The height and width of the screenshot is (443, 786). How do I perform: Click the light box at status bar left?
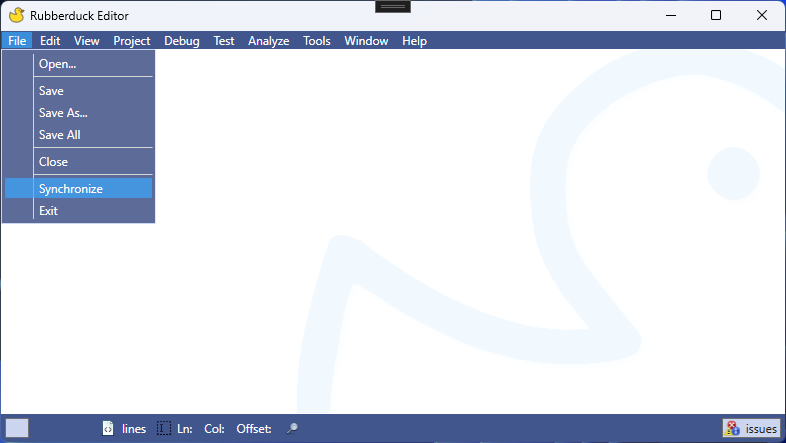[17, 428]
